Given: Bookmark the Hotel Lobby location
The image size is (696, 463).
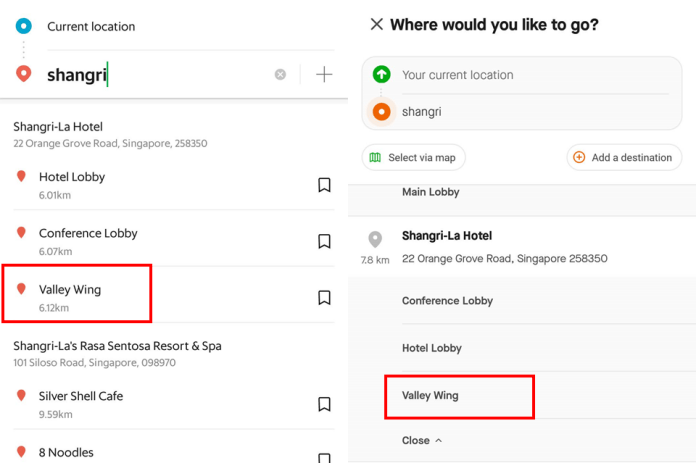Looking at the screenshot, I should pyautogui.click(x=324, y=185).
